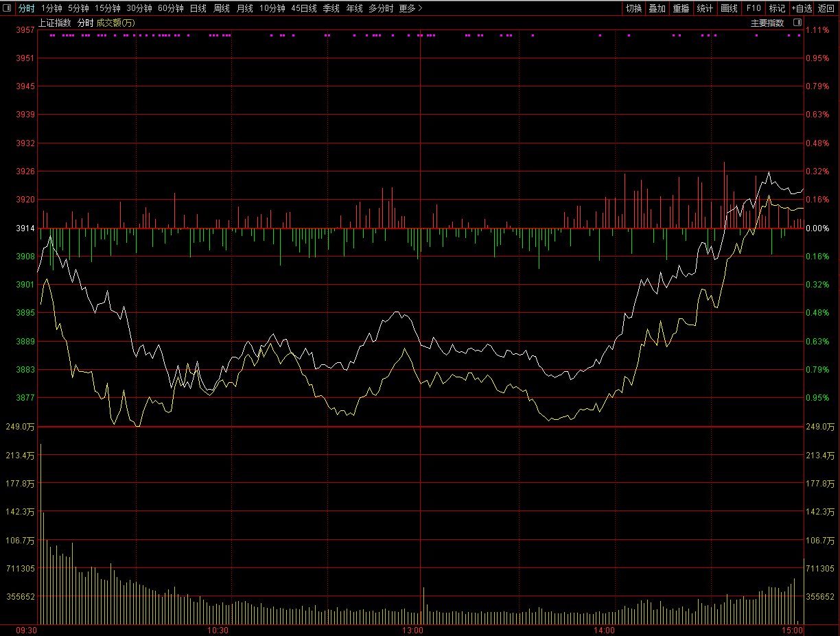Open the 统计 statistics tool
The image size is (840, 636).
pyautogui.click(x=705, y=8)
